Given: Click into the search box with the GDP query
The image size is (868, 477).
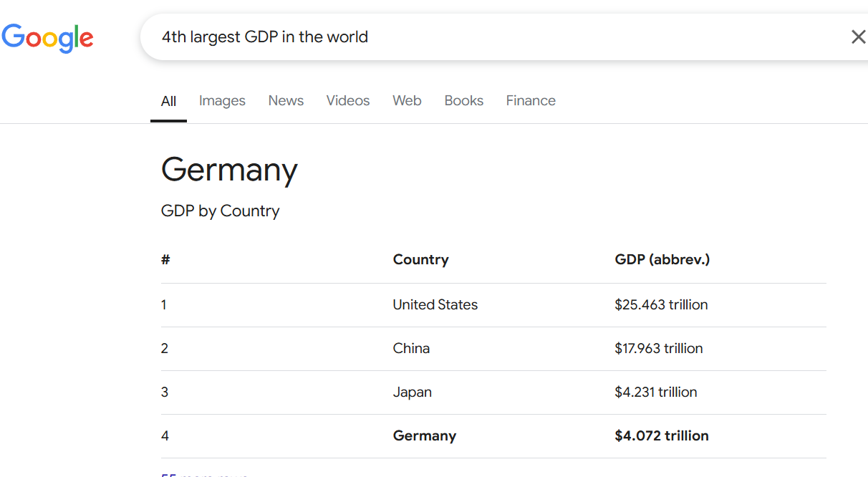Looking at the screenshot, I should point(487,37).
